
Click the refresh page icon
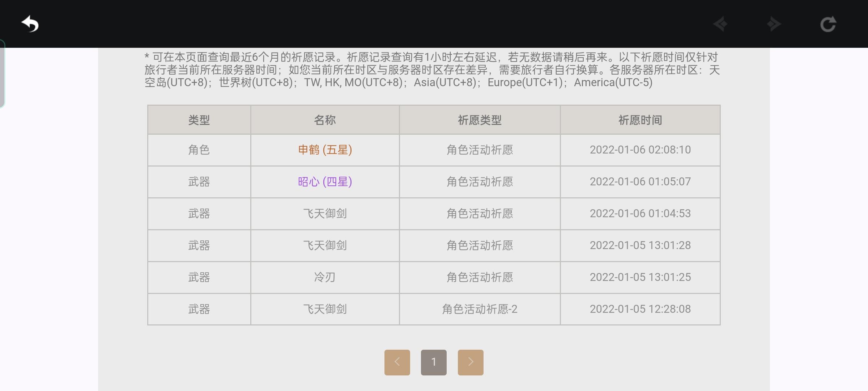pyautogui.click(x=828, y=24)
